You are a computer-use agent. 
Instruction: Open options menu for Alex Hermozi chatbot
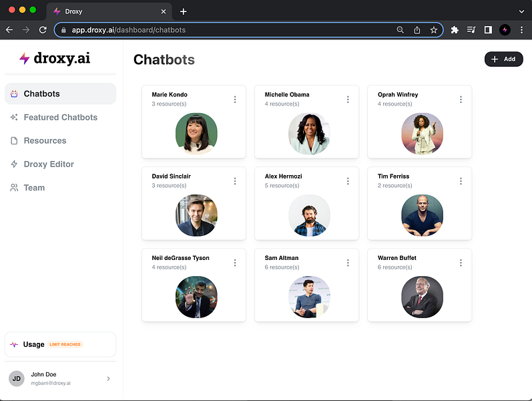click(348, 181)
